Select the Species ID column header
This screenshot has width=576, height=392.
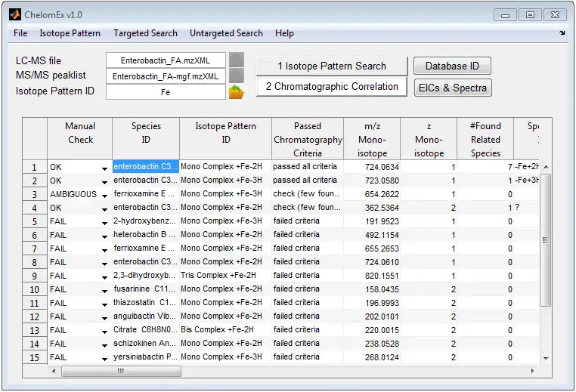[x=146, y=139]
